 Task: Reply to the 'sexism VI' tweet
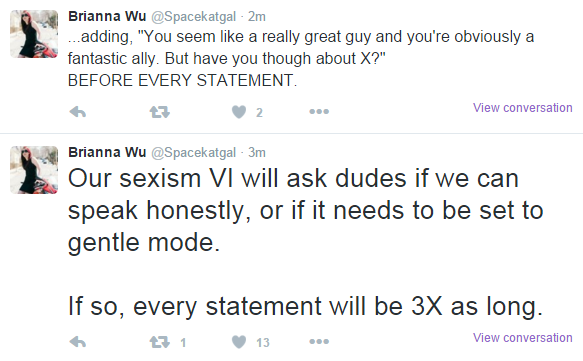tap(78, 342)
